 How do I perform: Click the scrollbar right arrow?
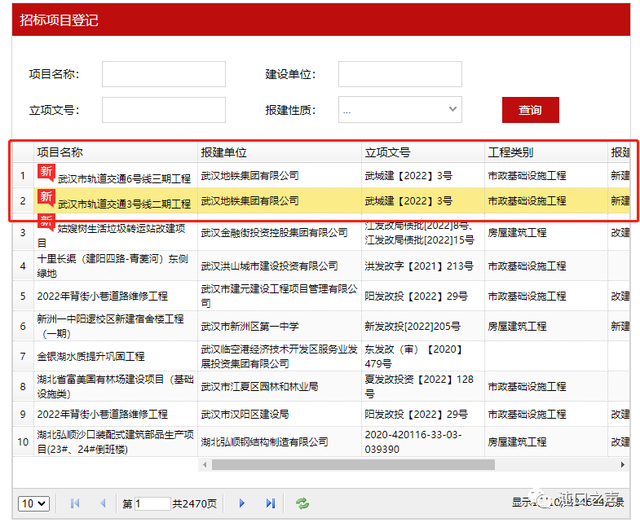tap(622, 465)
